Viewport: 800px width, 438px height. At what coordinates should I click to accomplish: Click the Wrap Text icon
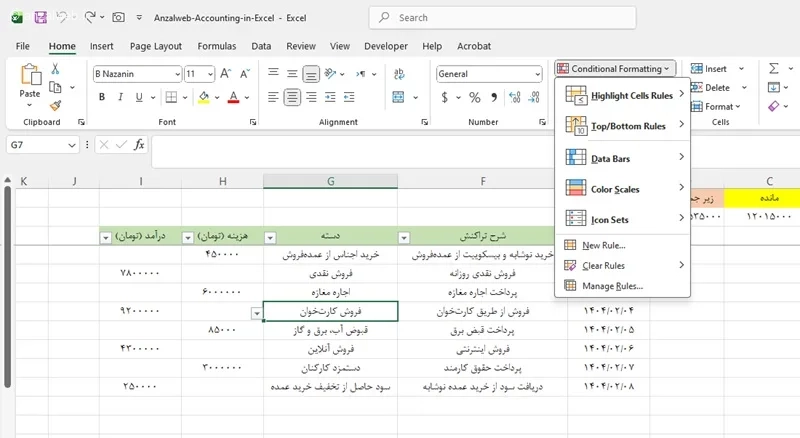point(399,74)
